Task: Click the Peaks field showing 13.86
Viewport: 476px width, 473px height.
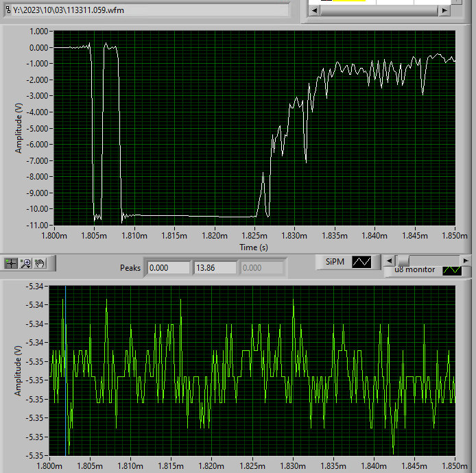Action: point(215,268)
